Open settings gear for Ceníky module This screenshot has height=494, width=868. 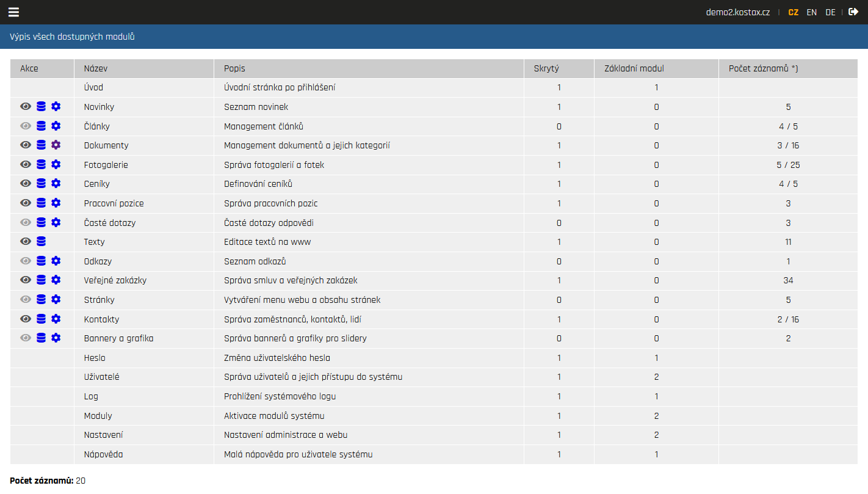point(56,184)
